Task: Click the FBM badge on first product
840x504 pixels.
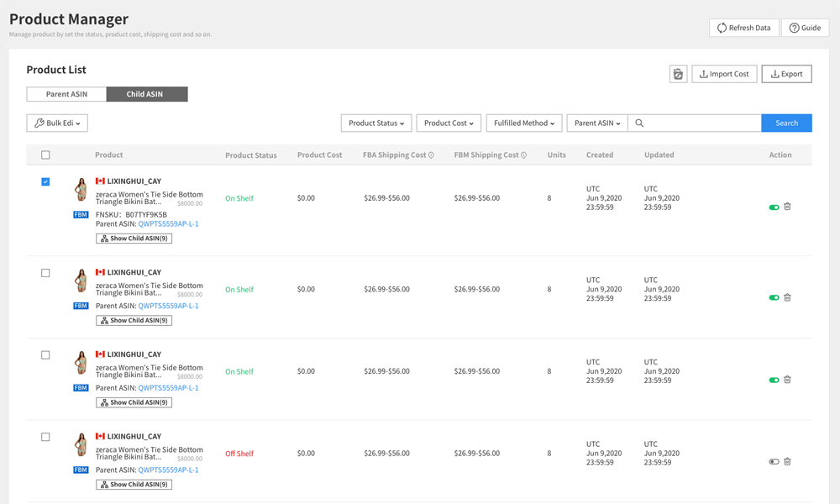Action: click(81, 215)
